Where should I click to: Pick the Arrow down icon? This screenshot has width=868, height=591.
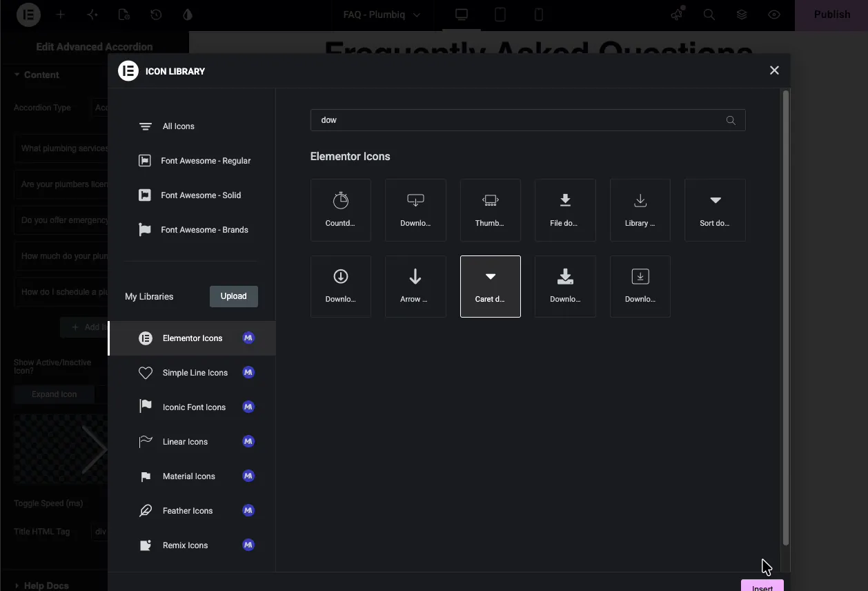coord(415,287)
